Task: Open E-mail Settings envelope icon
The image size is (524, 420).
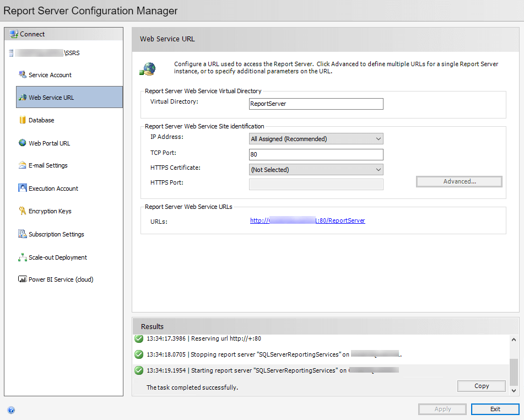Action: point(22,165)
